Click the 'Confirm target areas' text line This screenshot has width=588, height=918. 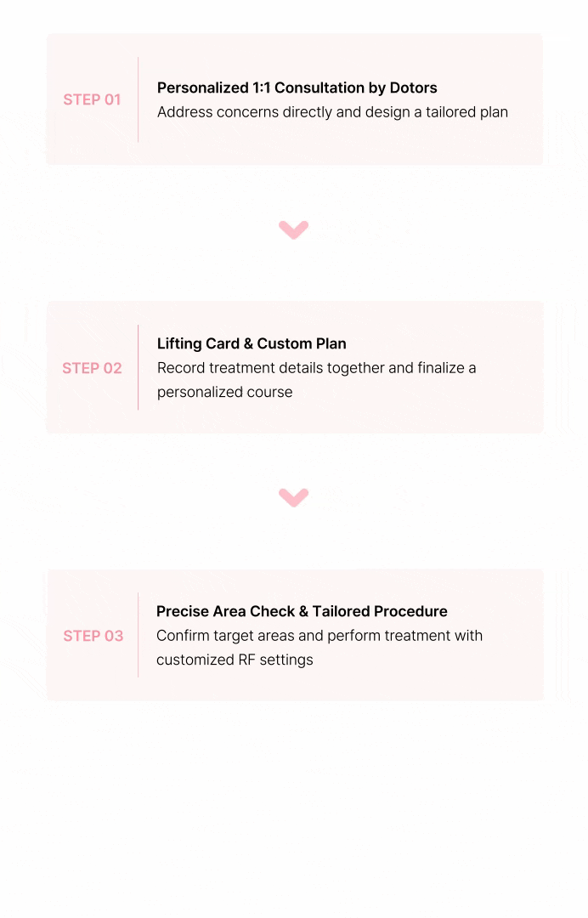(319, 636)
